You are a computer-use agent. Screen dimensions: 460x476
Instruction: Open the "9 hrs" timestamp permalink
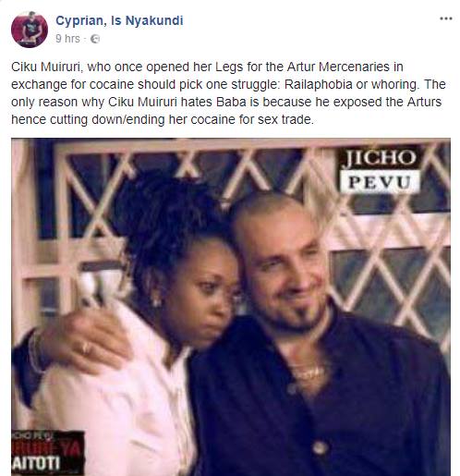pos(67,39)
